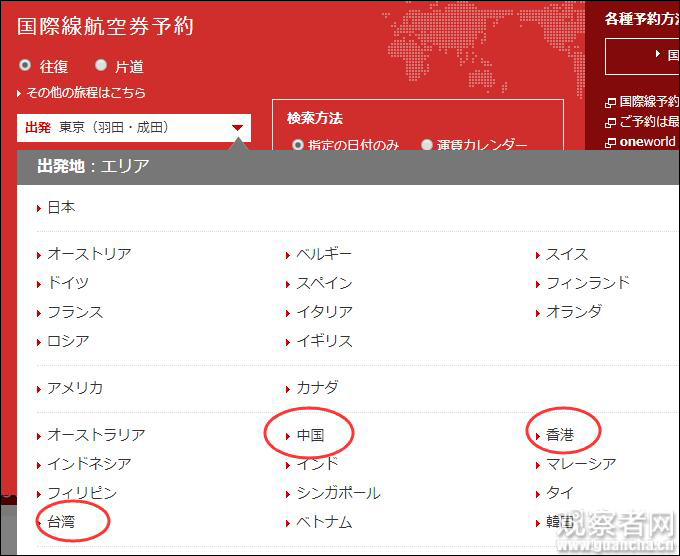The height and width of the screenshot is (556, 680).
Task: Select the 往復 round-trip radio button
Action: click(x=25, y=65)
